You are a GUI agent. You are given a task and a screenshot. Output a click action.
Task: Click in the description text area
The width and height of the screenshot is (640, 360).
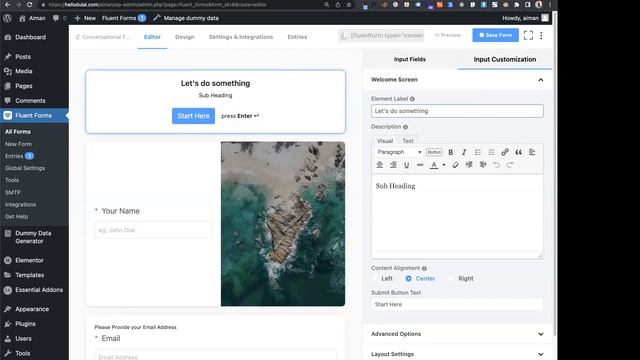457,213
